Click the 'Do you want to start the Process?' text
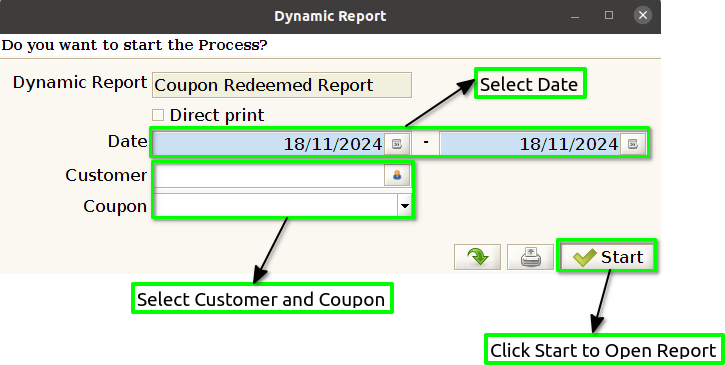The width and height of the screenshot is (725, 365). pyautogui.click(x=135, y=45)
